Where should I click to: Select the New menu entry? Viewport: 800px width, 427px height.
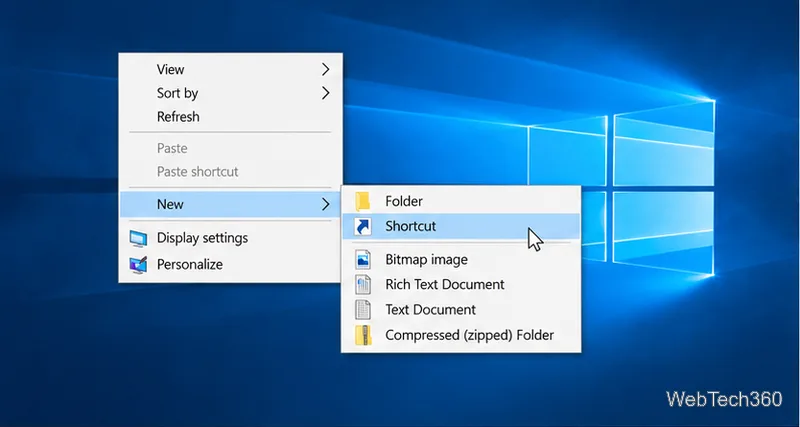(x=230, y=204)
